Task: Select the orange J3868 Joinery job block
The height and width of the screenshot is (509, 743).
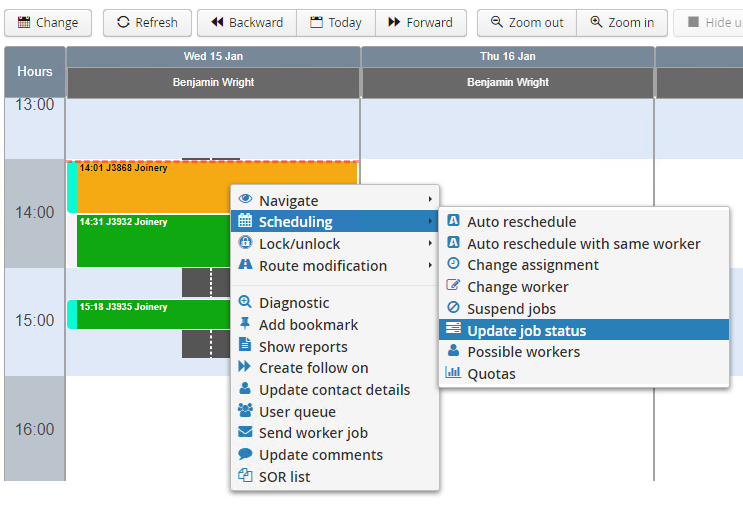Action: click(150, 186)
